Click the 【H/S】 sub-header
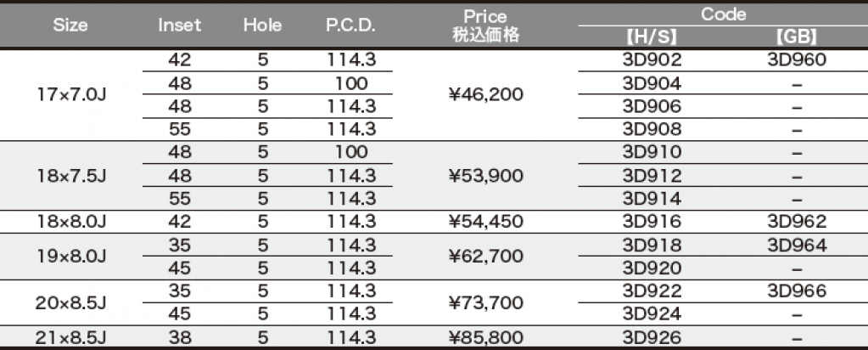The height and width of the screenshot is (350, 868). [x=652, y=37]
